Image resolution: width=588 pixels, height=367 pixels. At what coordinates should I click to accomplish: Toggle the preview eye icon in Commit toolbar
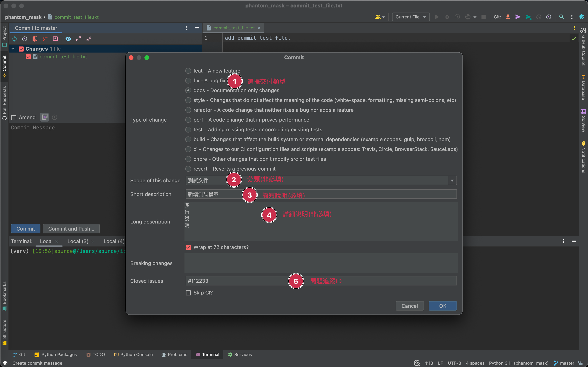[x=68, y=39]
